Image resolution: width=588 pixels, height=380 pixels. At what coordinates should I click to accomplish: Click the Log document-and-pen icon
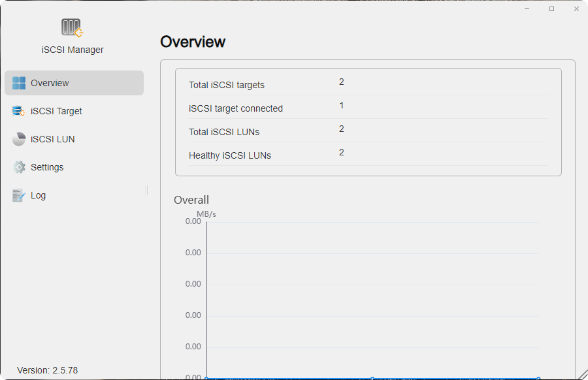[x=18, y=195]
